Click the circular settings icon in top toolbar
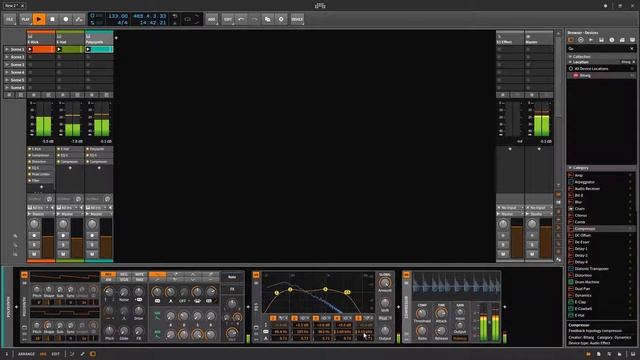The width and height of the screenshot is (640, 360). pyautogui.click(x=281, y=19)
